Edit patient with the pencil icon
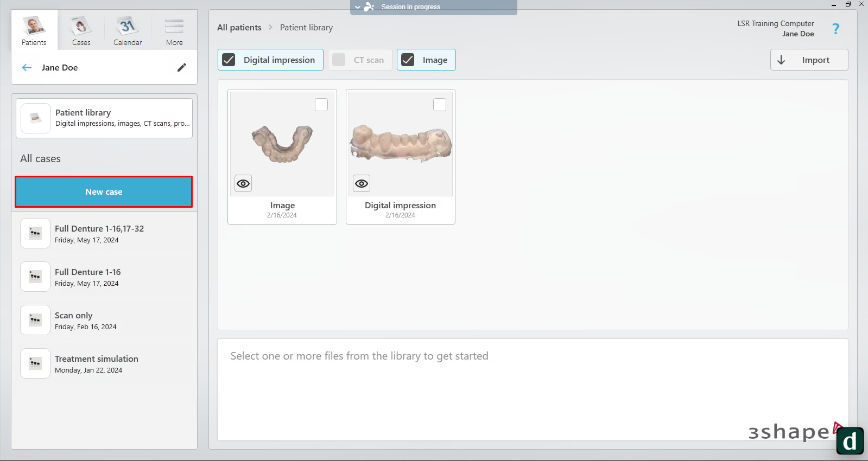This screenshot has width=868, height=461. click(x=182, y=67)
